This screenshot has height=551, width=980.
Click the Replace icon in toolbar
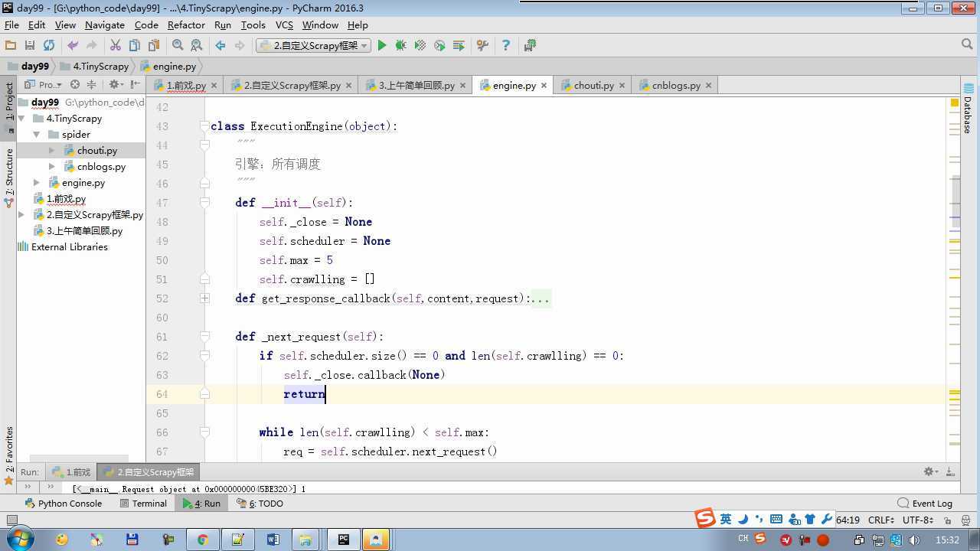[x=197, y=46]
